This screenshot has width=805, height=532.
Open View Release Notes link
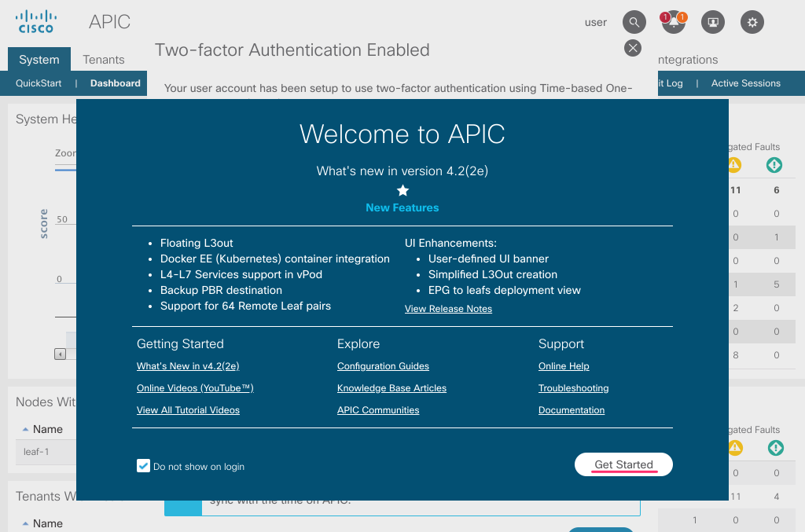[x=448, y=309]
